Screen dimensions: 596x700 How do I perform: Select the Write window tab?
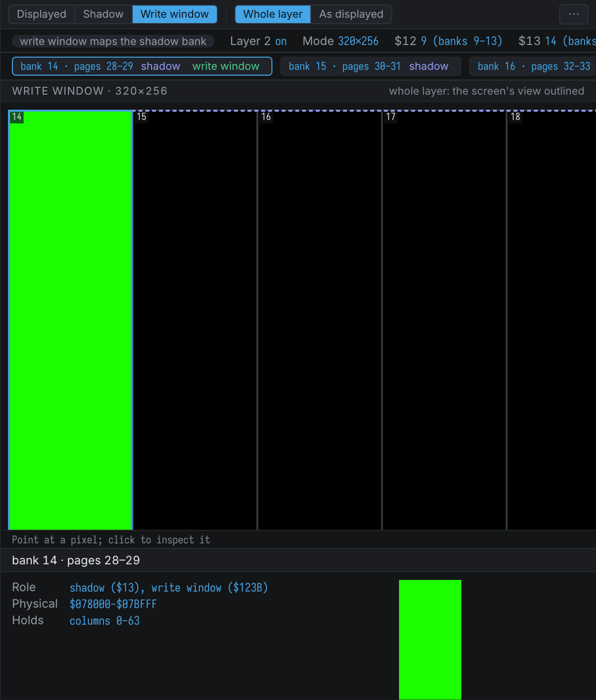pos(174,14)
